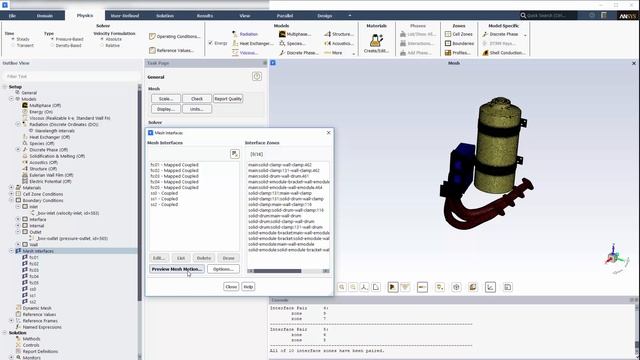Expand the Materials node in the tree
This screenshot has height=360, width=640.
point(11,188)
